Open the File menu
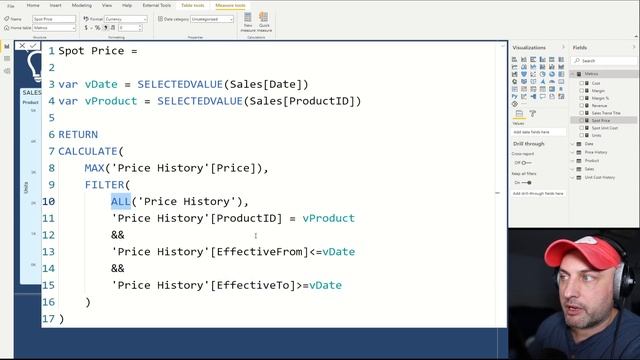The height and width of the screenshot is (360, 640). pyautogui.click(x=11, y=6)
